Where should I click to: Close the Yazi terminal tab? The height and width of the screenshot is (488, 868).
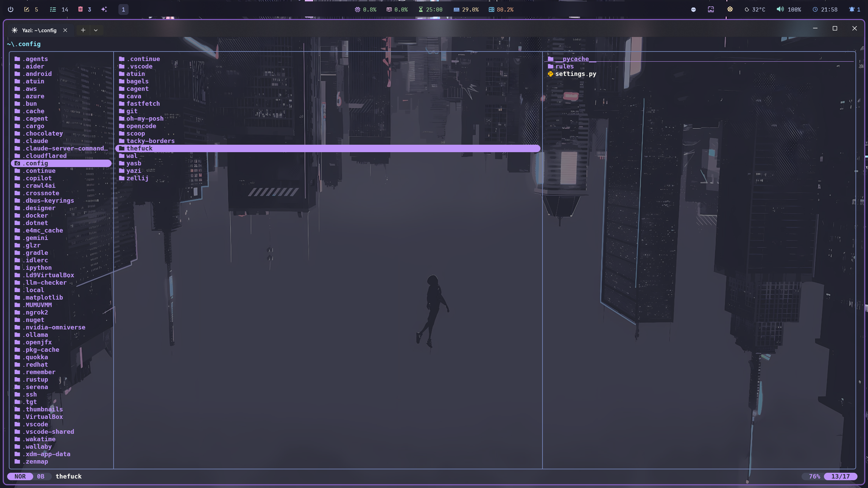65,30
